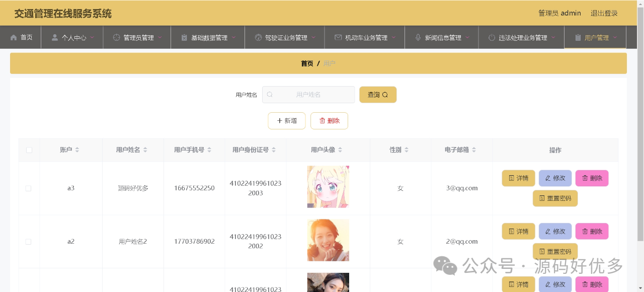The width and height of the screenshot is (644, 292).
Task: Click 管理员 admin in the header
Action: pos(559,13)
